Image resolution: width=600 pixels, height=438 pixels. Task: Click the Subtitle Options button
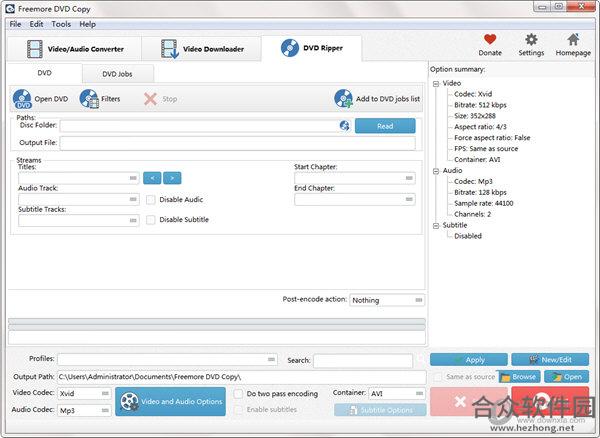(380, 410)
